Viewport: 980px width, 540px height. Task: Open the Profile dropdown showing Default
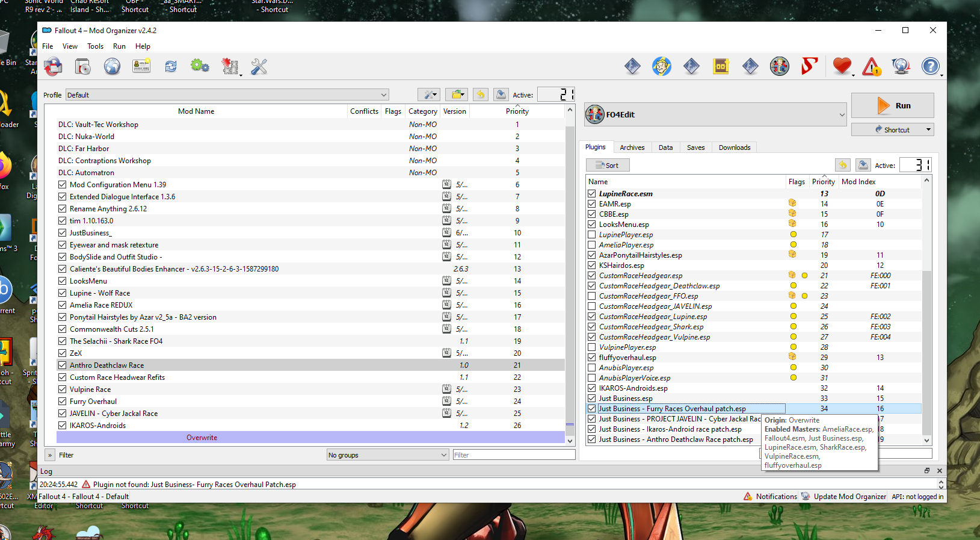(x=227, y=95)
